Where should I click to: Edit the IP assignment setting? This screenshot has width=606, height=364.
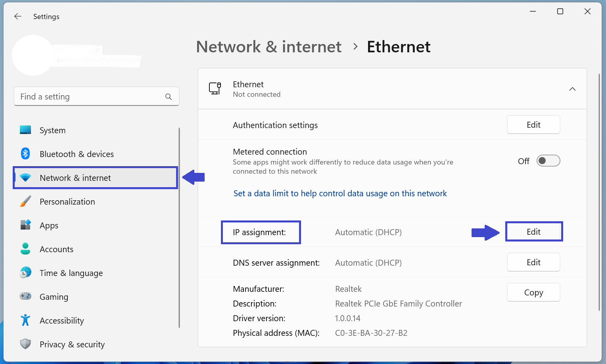pyautogui.click(x=533, y=232)
